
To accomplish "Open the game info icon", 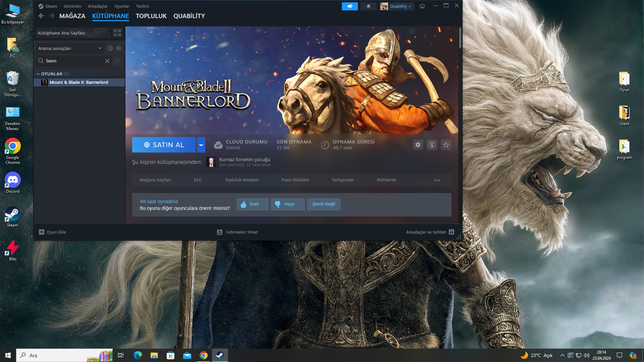I will (432, 145).
